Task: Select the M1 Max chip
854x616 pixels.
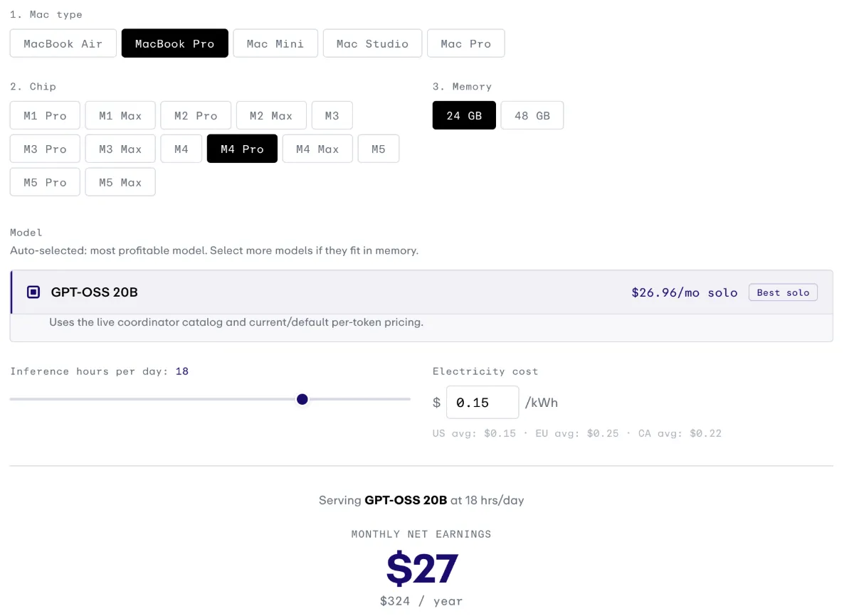Action: tap(120, 115)
